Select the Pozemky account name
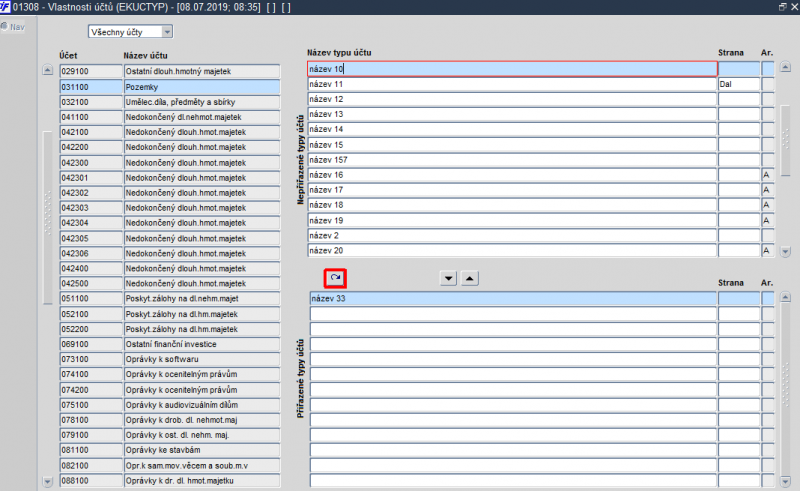This screenshot has height=491, width=800. point(202,87)
